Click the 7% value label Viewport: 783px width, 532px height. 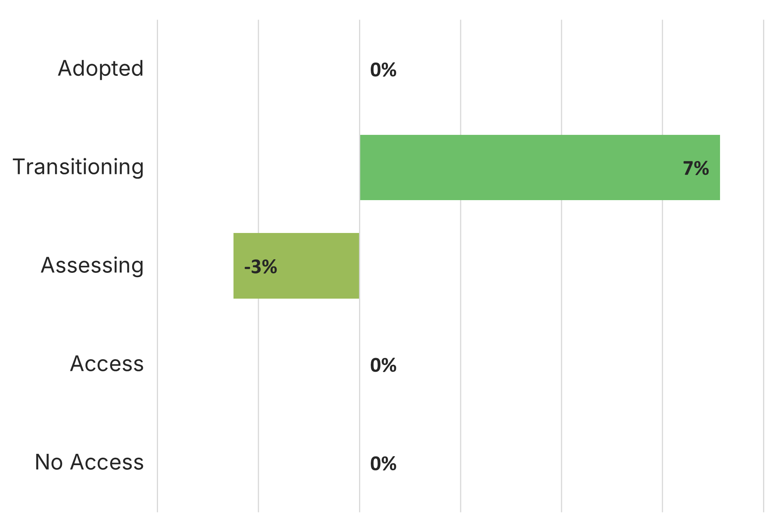point(695,169)
